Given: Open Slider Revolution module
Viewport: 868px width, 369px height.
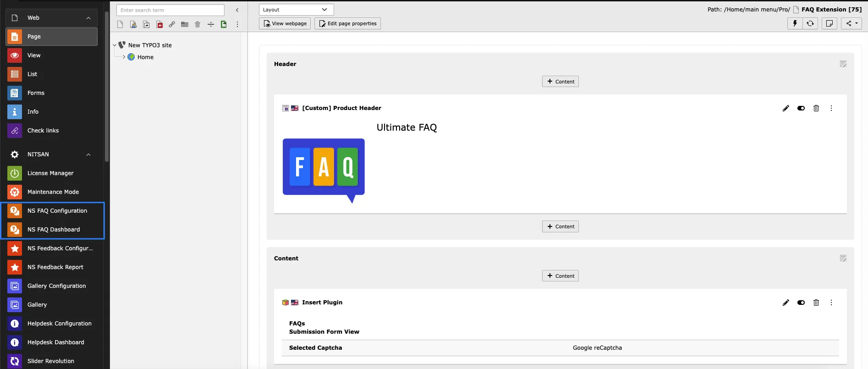Looking at the screenshot, I should click(51, 361).
